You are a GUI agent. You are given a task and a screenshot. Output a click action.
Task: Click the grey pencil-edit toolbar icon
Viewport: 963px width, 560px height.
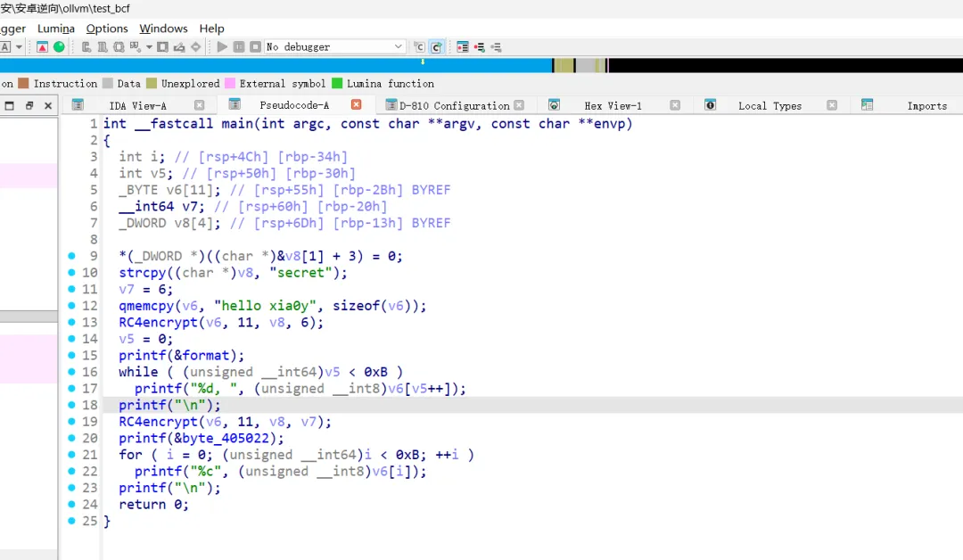point(179,47)
